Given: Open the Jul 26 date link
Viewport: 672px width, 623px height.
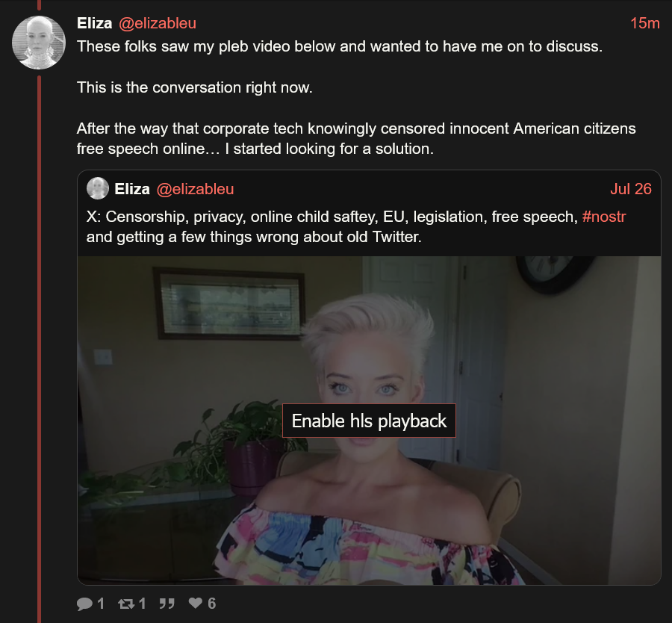Looking at the screenshot, I should click(x=631, y=189).
